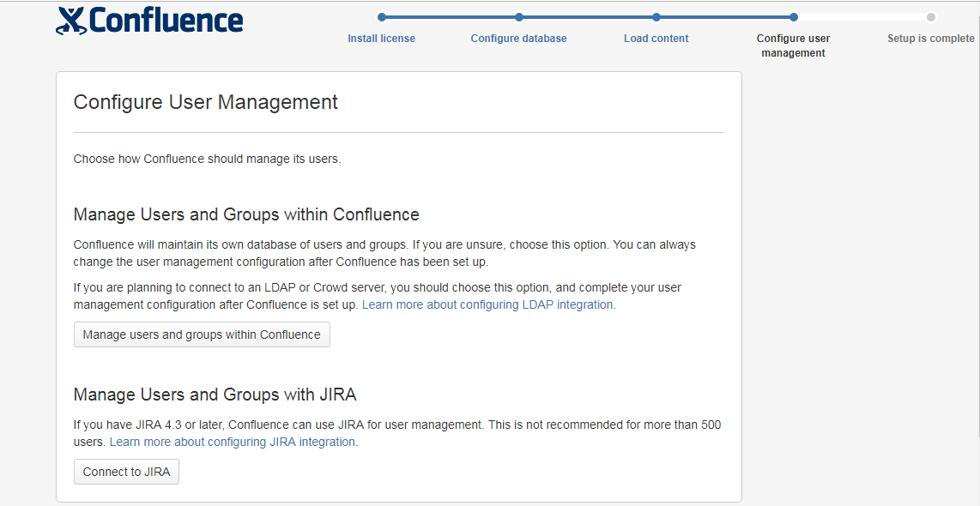Select the Load content step dot

(656, 17)
